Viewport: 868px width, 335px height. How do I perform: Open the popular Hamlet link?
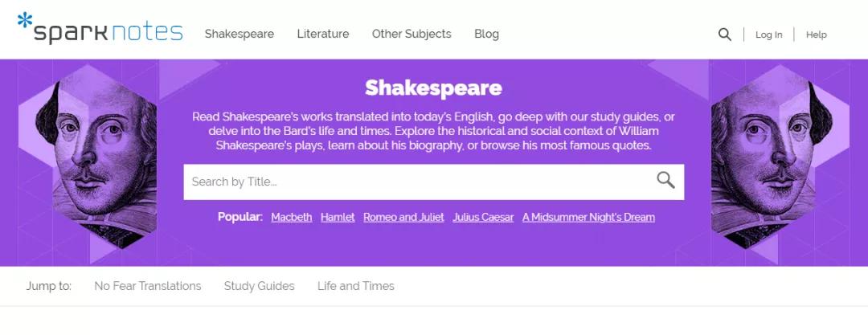tap(338, 217)
